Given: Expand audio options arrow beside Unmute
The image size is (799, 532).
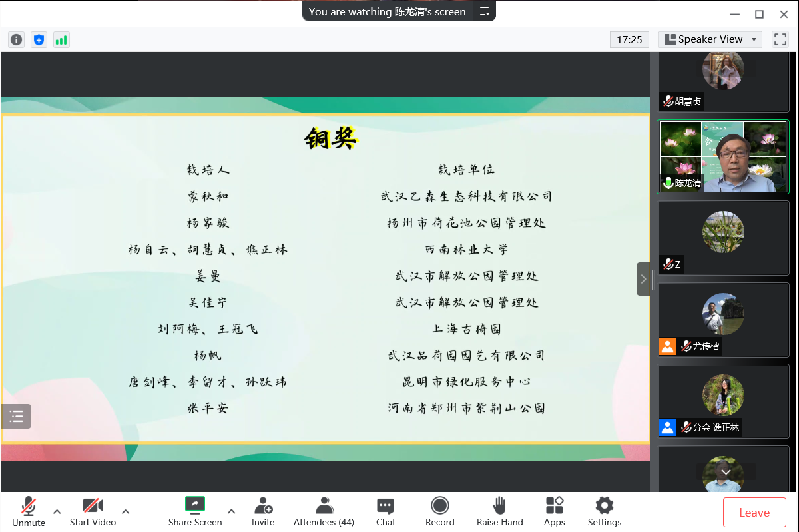Looking at the screenshot, I should click(x=57, y=511).
